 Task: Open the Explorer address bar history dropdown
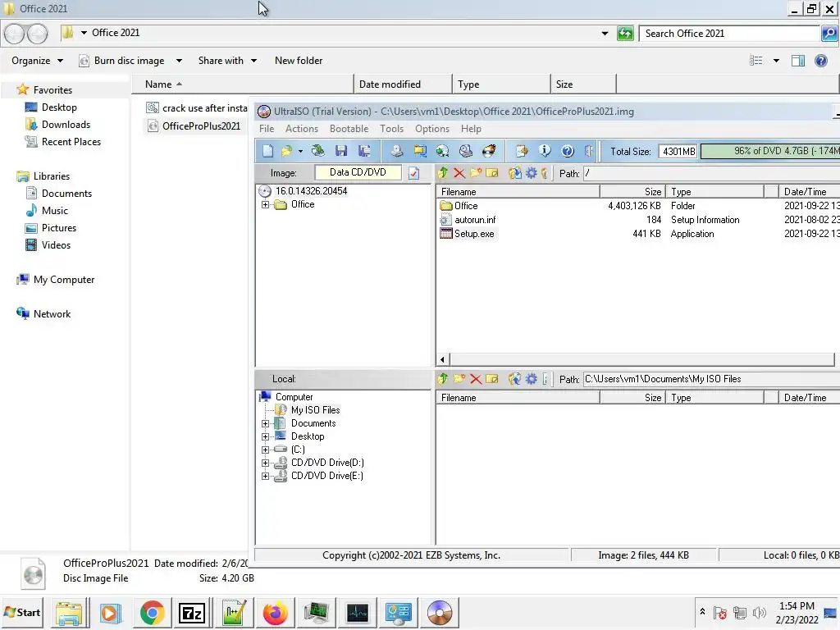605,33
